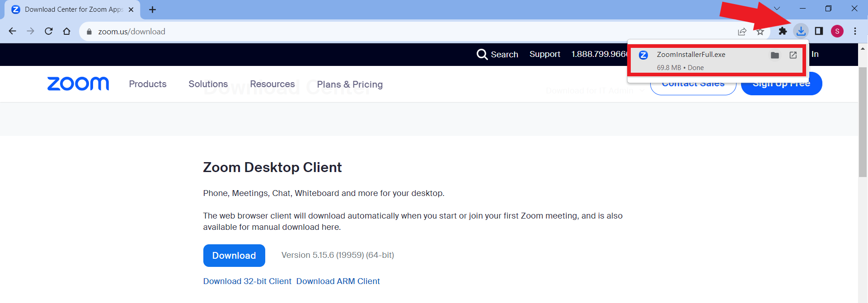Screen dimensions: 868x303
Task: Open a new browser tab
Action: pyautogui.click(x=153, y=9)
